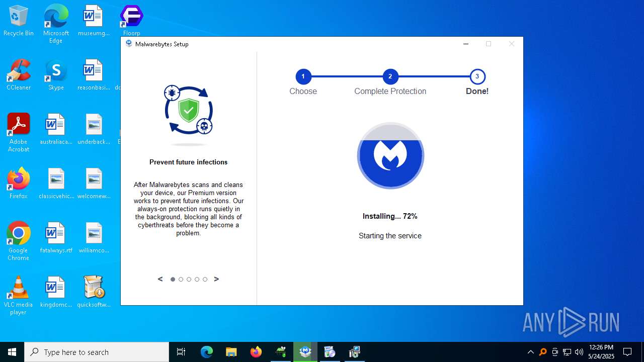This screenshot has width=644, height=362.
Task: Open File Explorer from the taskbar
Action: 231,352
